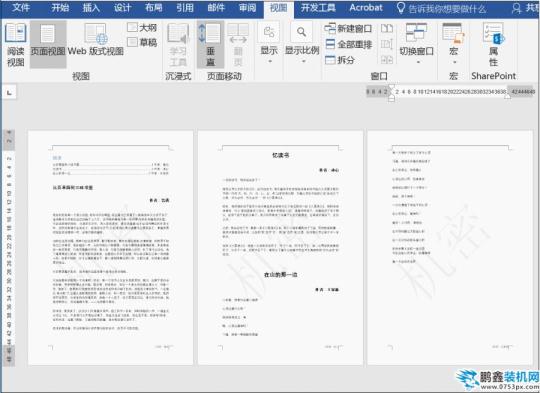Viewport: 540px width, 393px height.
Task: Toggle the Draft (草稿) view option
Action: 142,42
